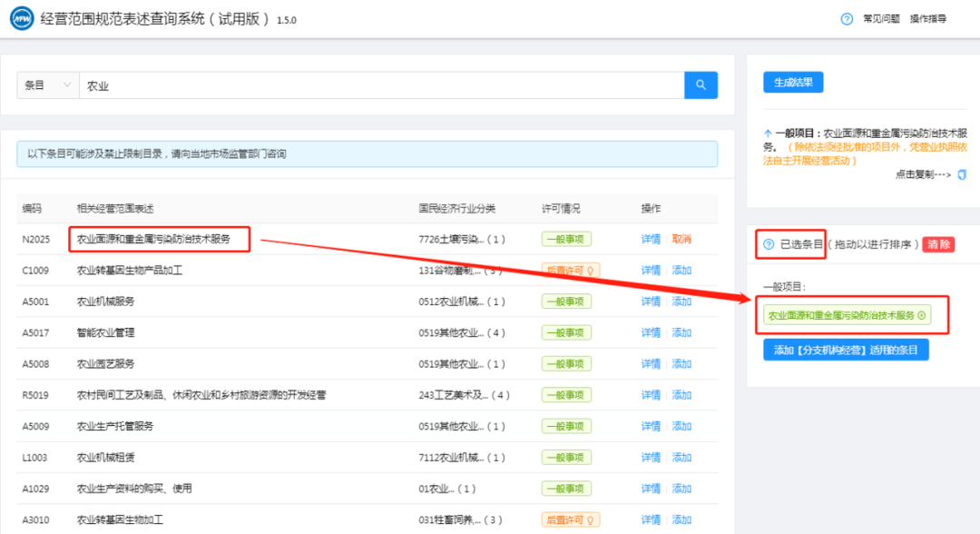
Task: Cancel the selected N2025 row via 取消
Action: 681,239
